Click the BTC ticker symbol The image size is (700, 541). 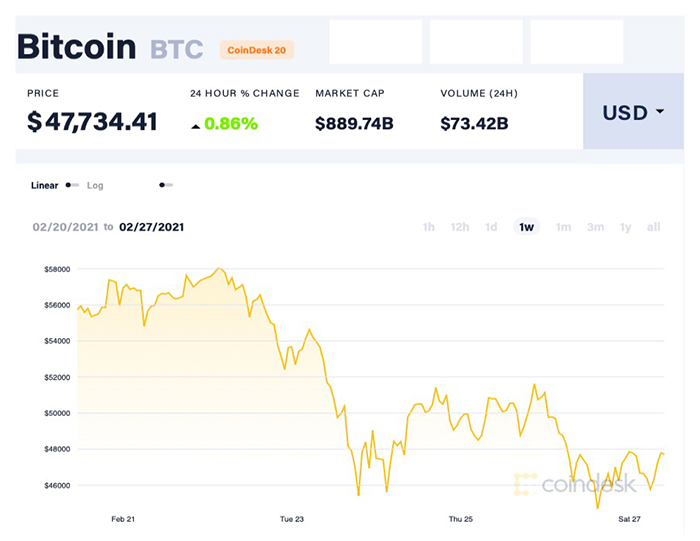pyautogui.click(x=176, y=49)
